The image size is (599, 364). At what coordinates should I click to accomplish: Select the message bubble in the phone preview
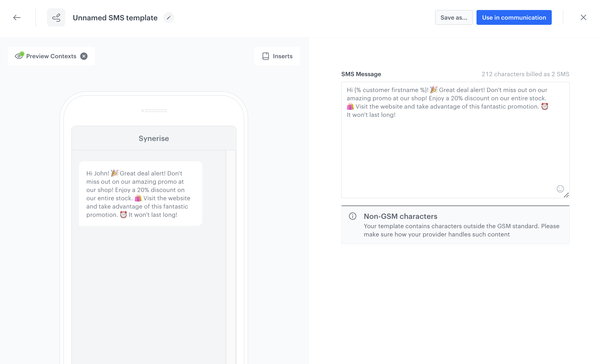click(140, 193)
